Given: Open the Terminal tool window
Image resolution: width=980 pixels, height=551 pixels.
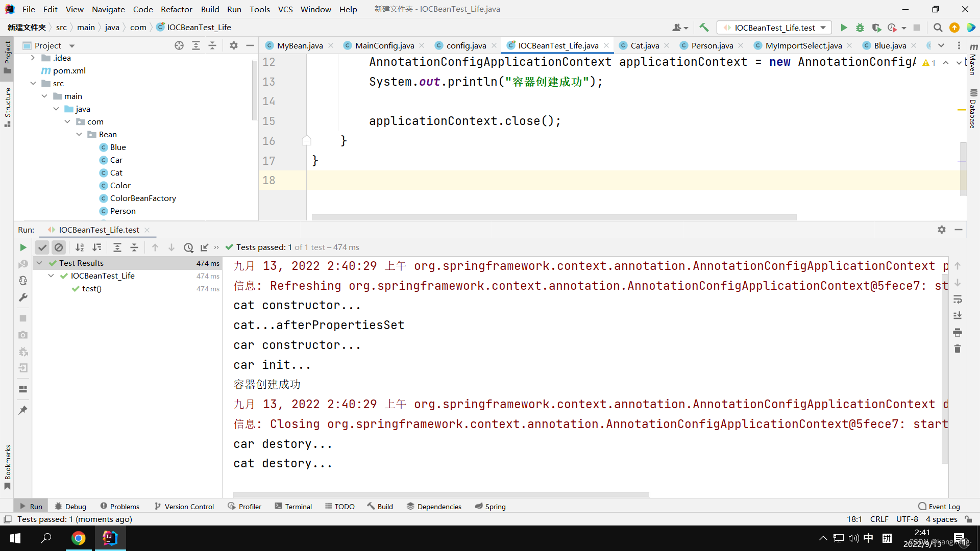Looking at the screenshot, I should pyautogui.click(x=293, y=506).
